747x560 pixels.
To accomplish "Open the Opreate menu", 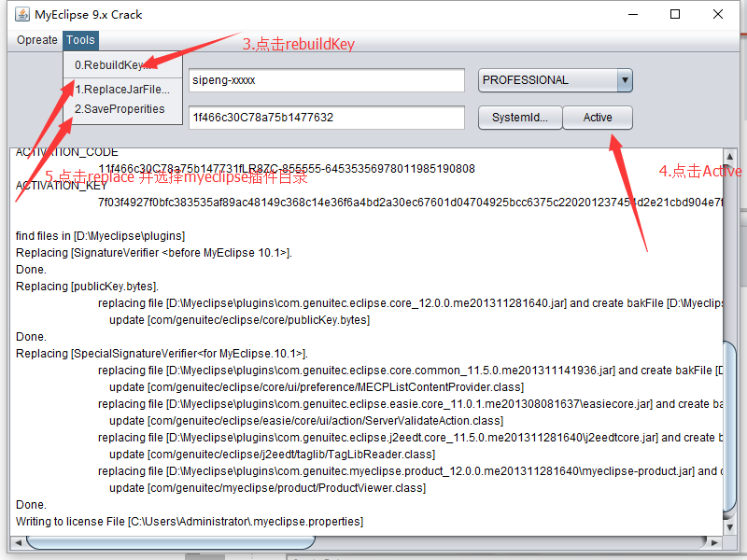I will pos(36,40).
